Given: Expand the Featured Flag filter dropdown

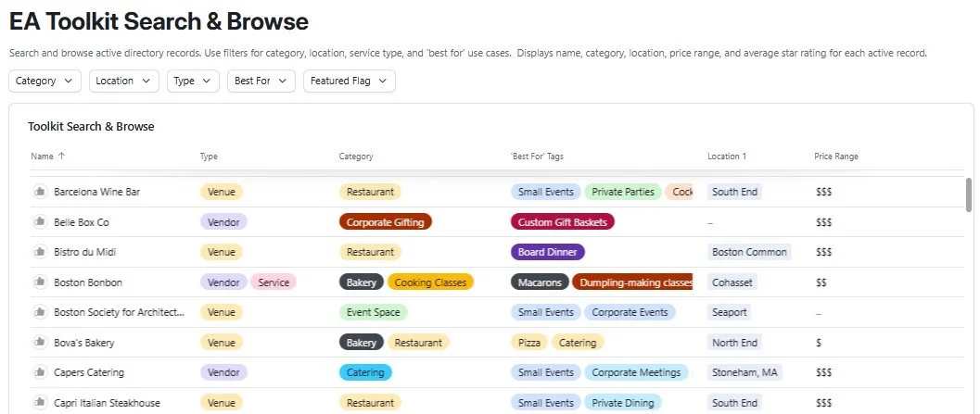Looking at the screenshot, I should point(350,81).
